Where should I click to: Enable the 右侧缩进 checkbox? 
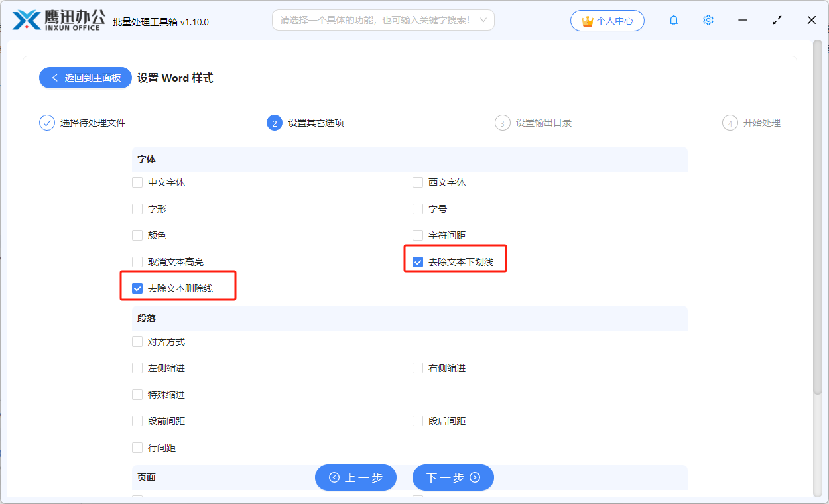pos(418,368)
